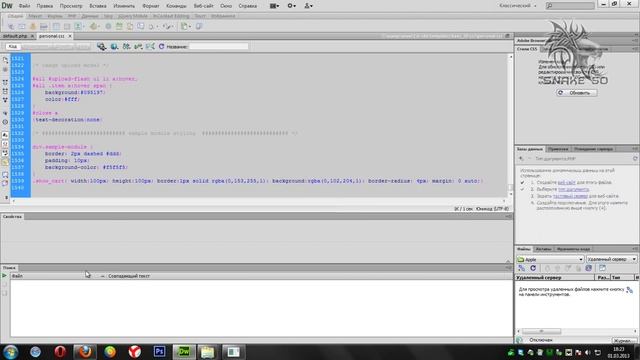
Task: Click the select parent tag icon in code toolbar
Action: (x=5, y=113)
